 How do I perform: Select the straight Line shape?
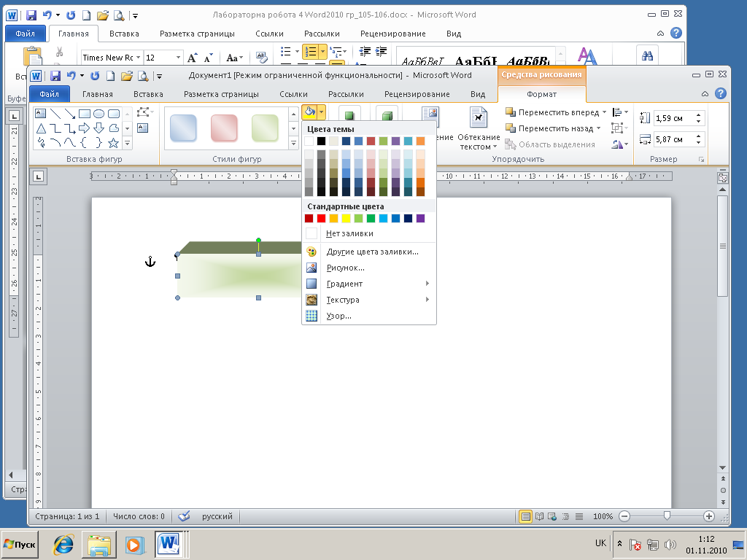[x=55, y=113]
